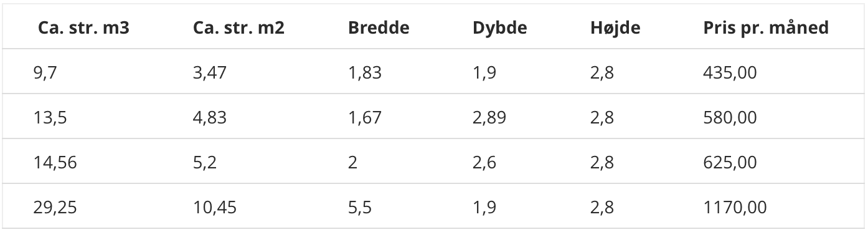
Task: Select the 'Bredde' column header
Action: point(379,28)
